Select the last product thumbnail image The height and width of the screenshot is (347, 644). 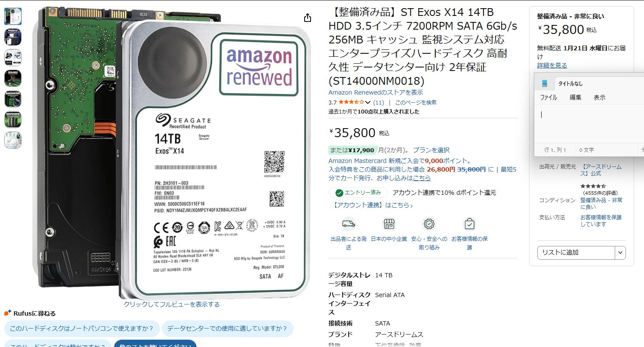[13, 140]
